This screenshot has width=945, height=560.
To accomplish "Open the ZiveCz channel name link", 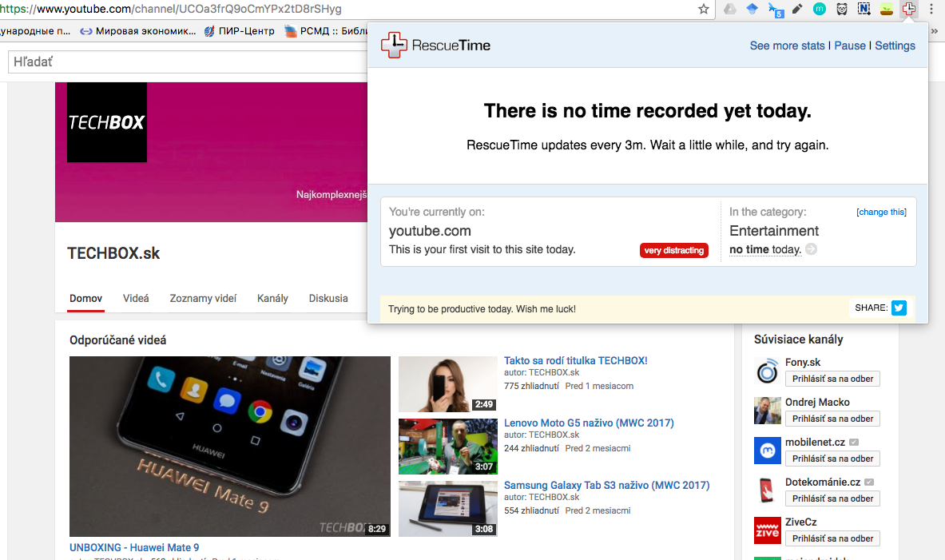I will click(x=801, y=522).
